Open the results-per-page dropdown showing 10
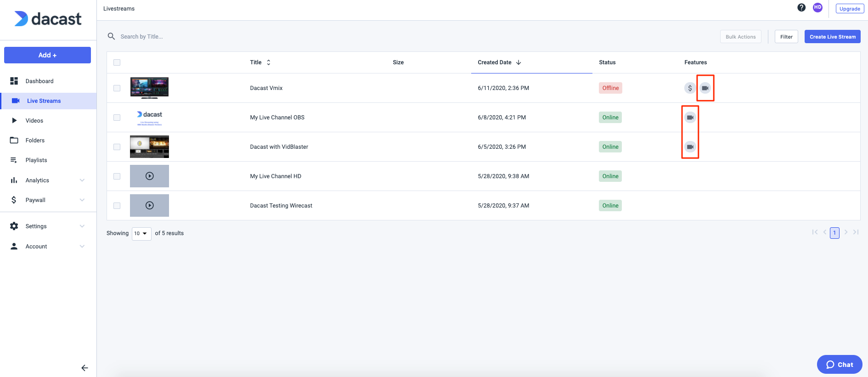Viewport: 868px width, 377px height. tap(141, 233)
